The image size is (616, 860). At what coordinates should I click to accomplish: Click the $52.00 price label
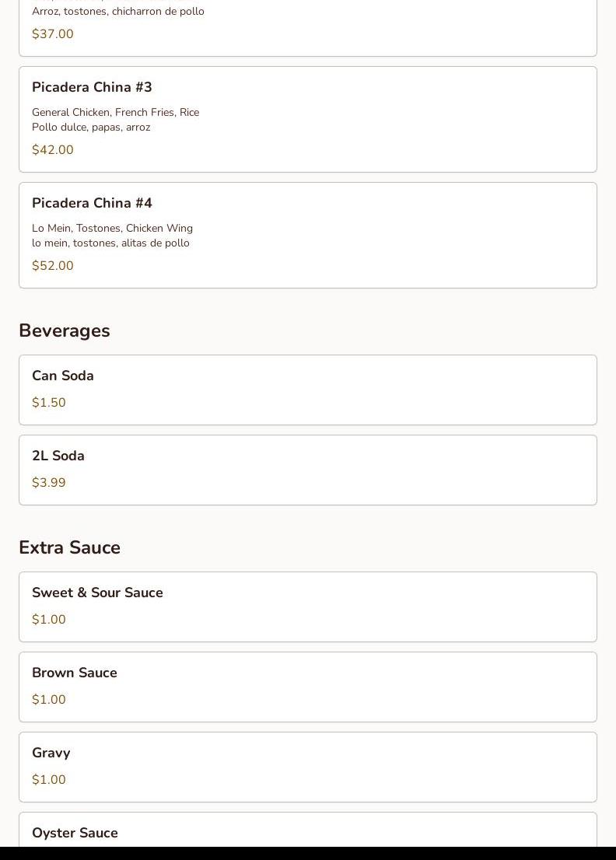tap(53, 266)
